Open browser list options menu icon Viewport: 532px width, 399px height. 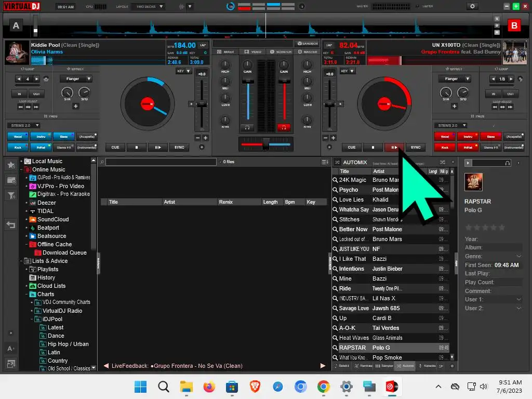point(325,162)
